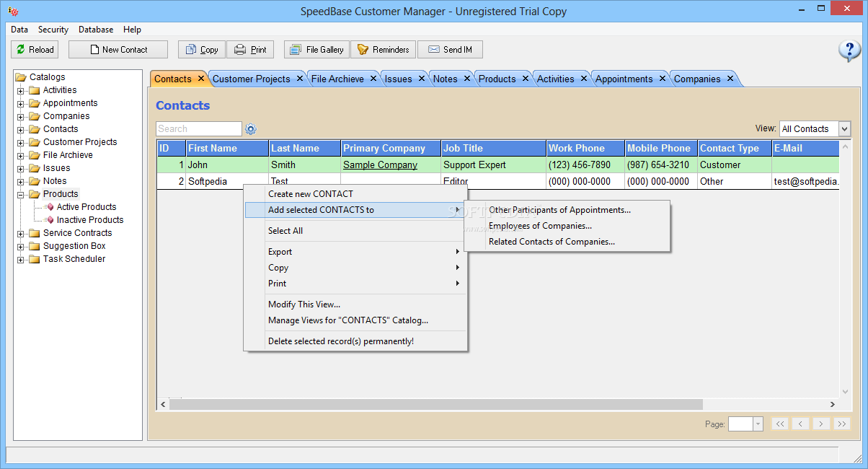Close the Products tab
The width and height of the screenshot is (868, 469).
[526, 79]
